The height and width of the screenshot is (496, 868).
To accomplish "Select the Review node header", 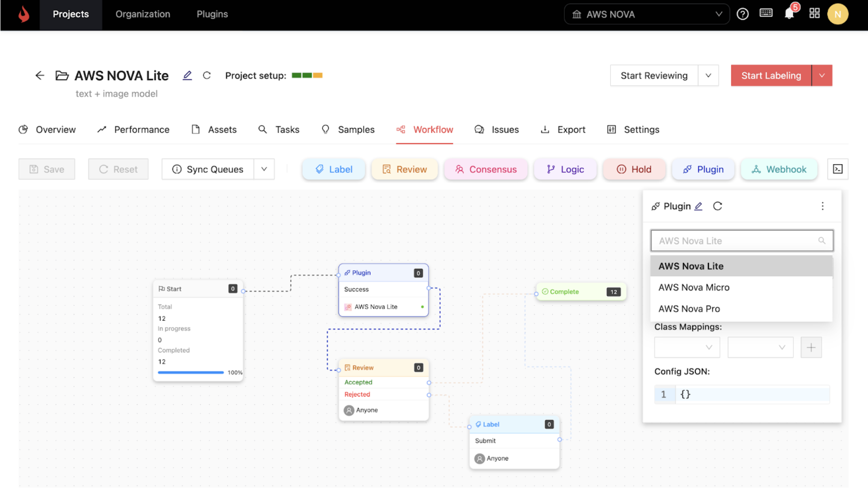I will (383, 368).
